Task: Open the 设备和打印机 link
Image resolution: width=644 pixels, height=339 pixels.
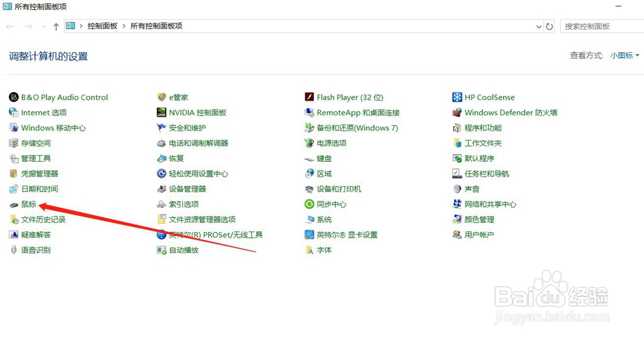Action: coord(339,189)
